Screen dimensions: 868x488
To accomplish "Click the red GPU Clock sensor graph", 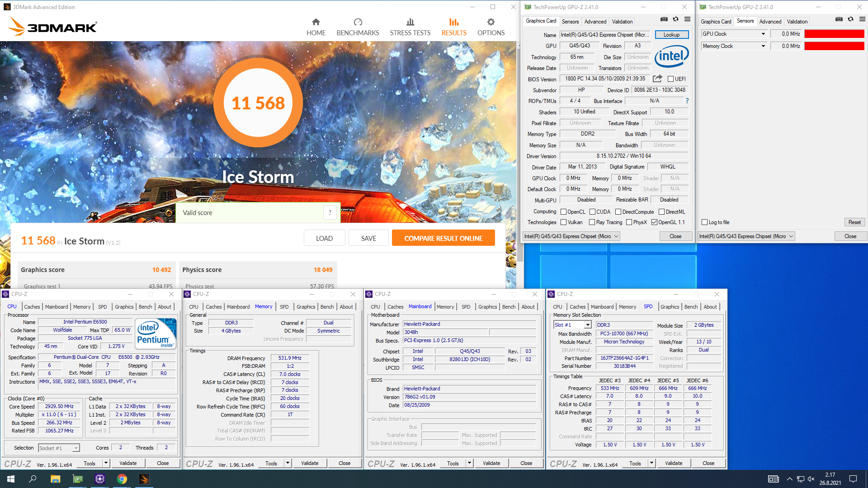I will tap(834, 34).
